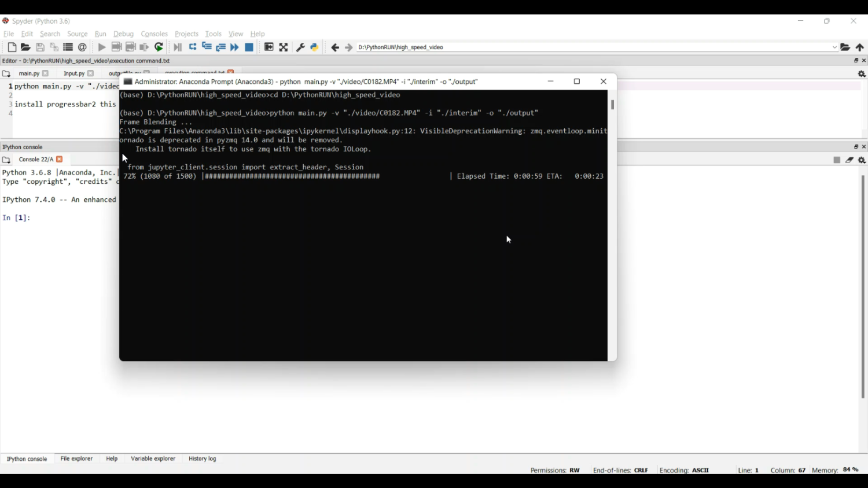Toggle maximize current pane icon
Screen dimensions: 868x488
click(269, 47)
